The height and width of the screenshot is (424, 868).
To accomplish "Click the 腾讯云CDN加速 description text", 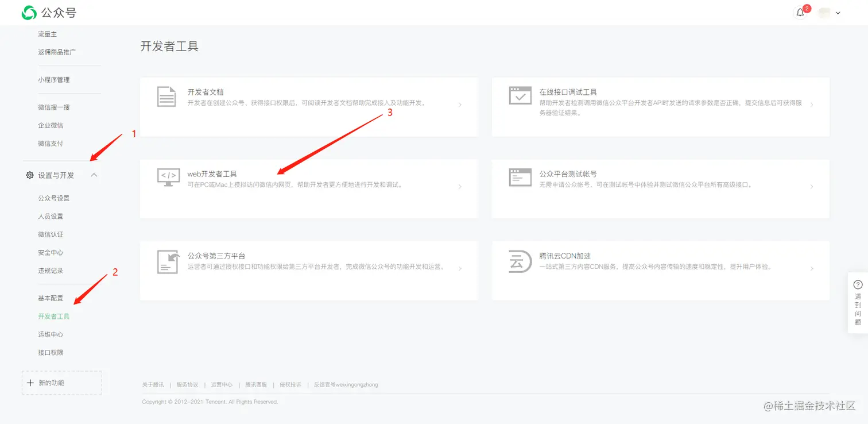I will tap(656, 267).
